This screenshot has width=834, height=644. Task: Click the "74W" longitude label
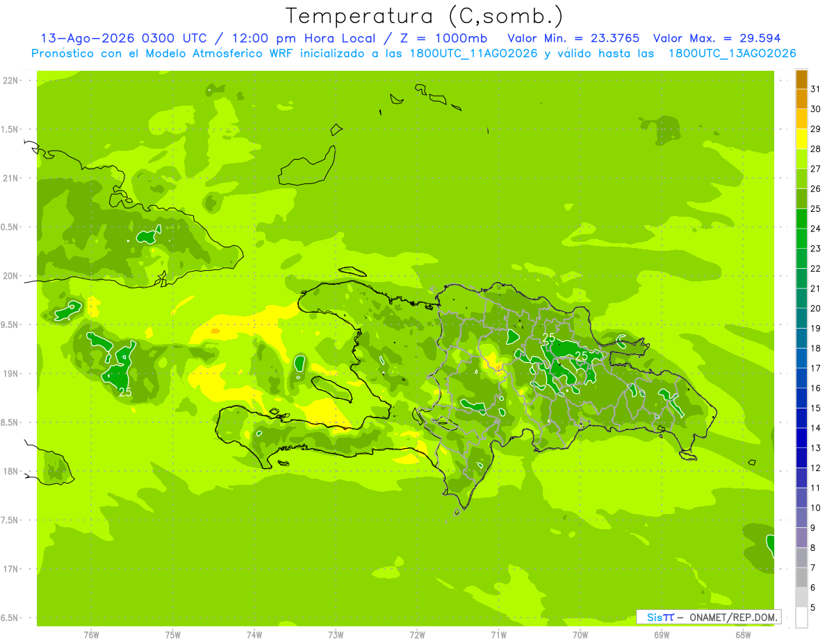[254, 635]
